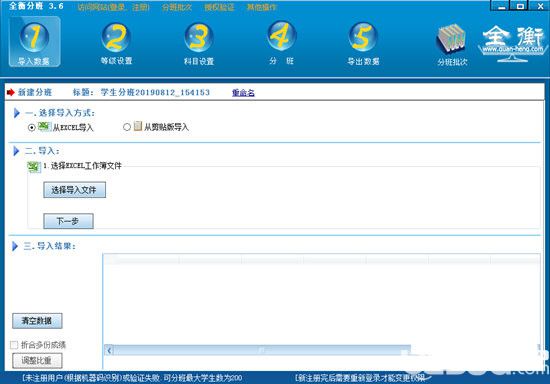Viewport: 550px width, 384px height.
Task: Collapse the 二.导入 section arrow
Action: tap(16, 151)
